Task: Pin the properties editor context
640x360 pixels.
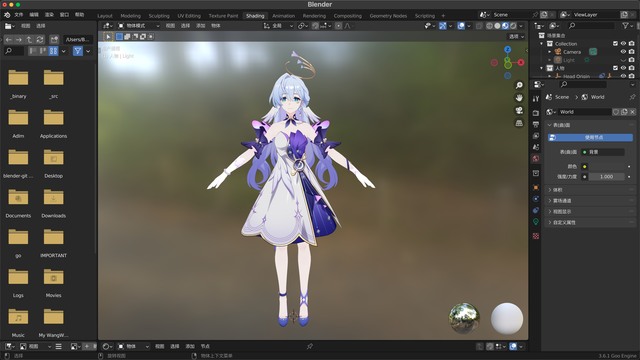Action: coord(632,97)
